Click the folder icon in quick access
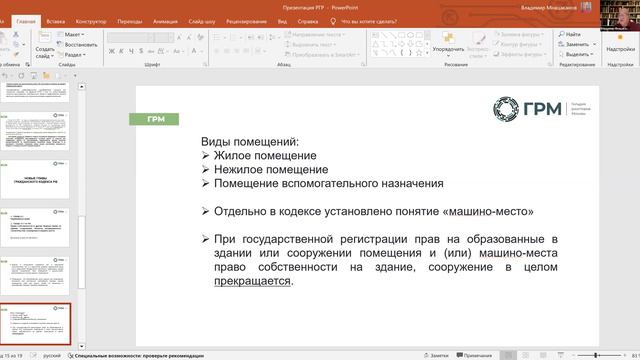Image resolution: width=640 pixels, height=360 pixels. click(46, 76)
